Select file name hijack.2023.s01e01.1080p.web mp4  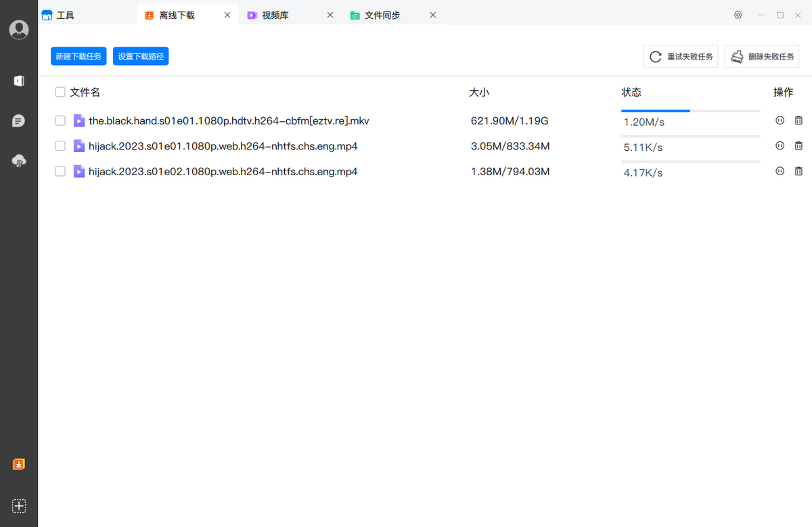point(223,146)
